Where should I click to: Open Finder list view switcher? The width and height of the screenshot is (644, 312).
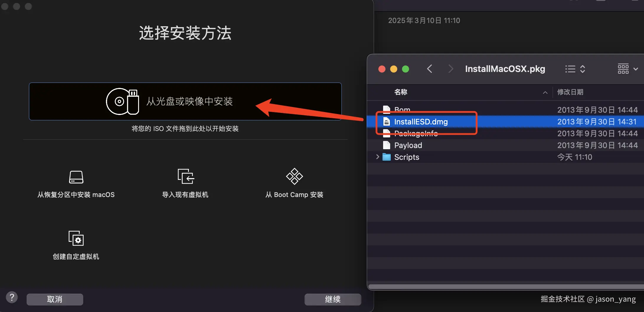coord(575,69)
